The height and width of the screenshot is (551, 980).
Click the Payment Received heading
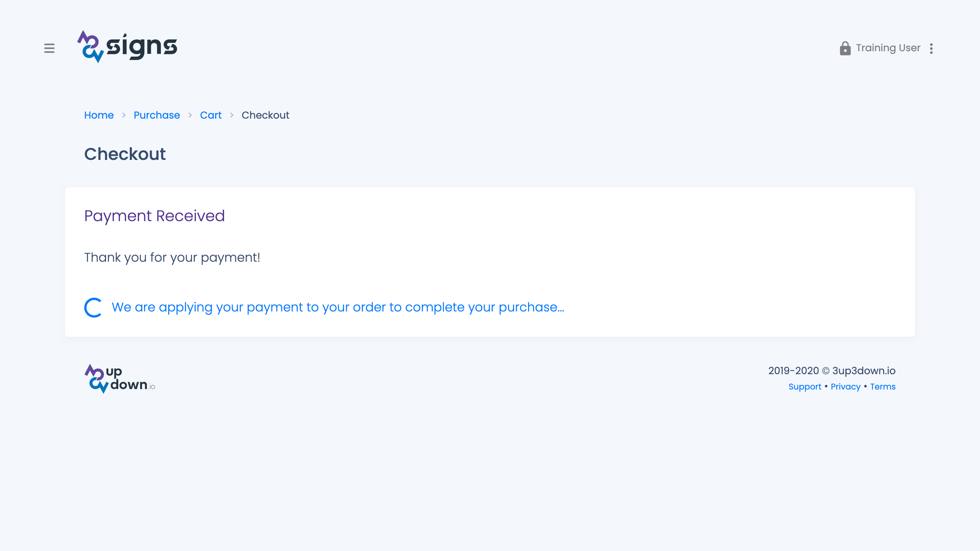[155, 216]
